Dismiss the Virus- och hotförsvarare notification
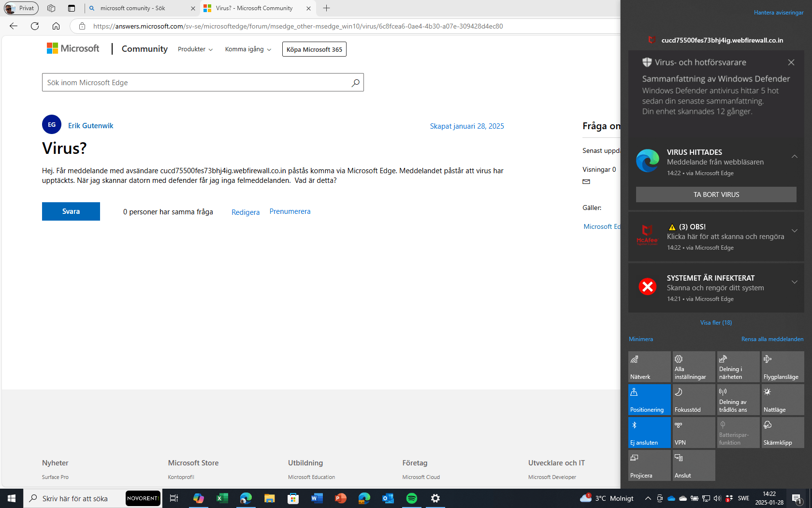Viewport: 812px width, 508px height. click(791, 62)
